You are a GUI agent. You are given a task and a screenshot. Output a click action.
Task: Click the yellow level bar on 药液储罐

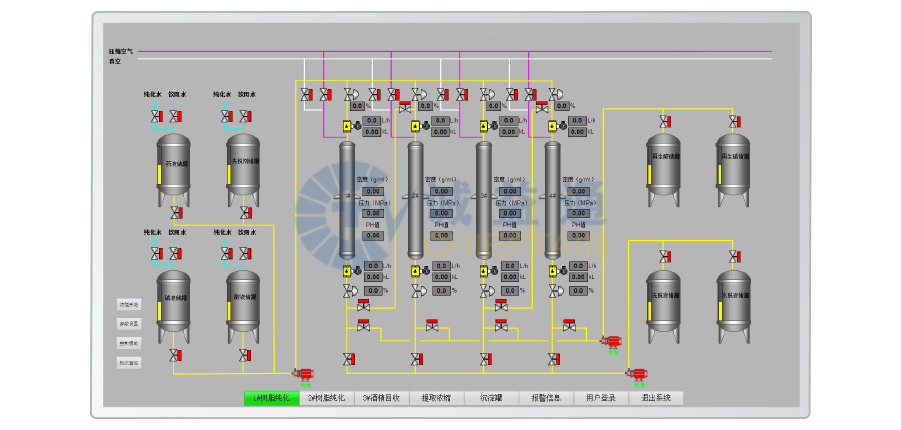pos(159,174)
